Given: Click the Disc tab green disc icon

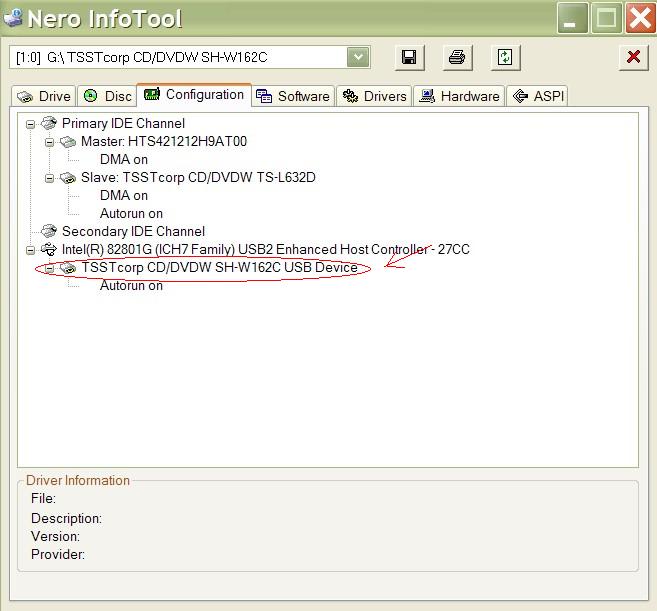Looking at the screenshot, I should pos(91,96).
